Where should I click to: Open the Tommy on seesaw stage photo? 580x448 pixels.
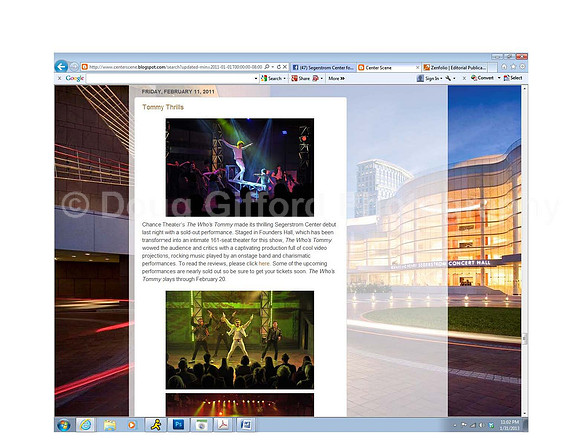240,167
